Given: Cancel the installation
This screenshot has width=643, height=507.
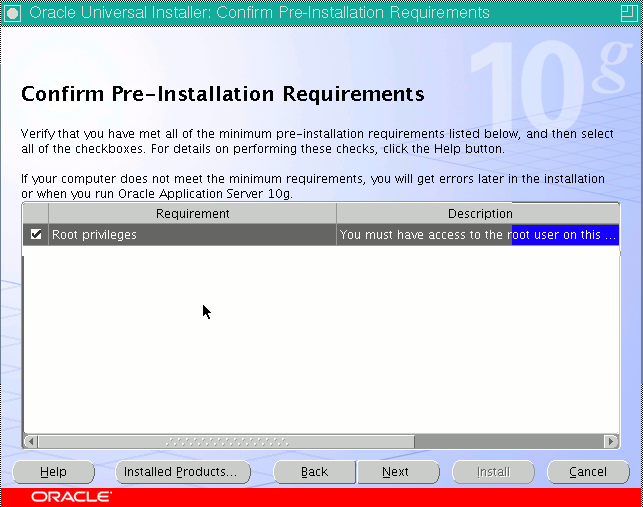Looking at the screenshot, I should click(588, 472).
